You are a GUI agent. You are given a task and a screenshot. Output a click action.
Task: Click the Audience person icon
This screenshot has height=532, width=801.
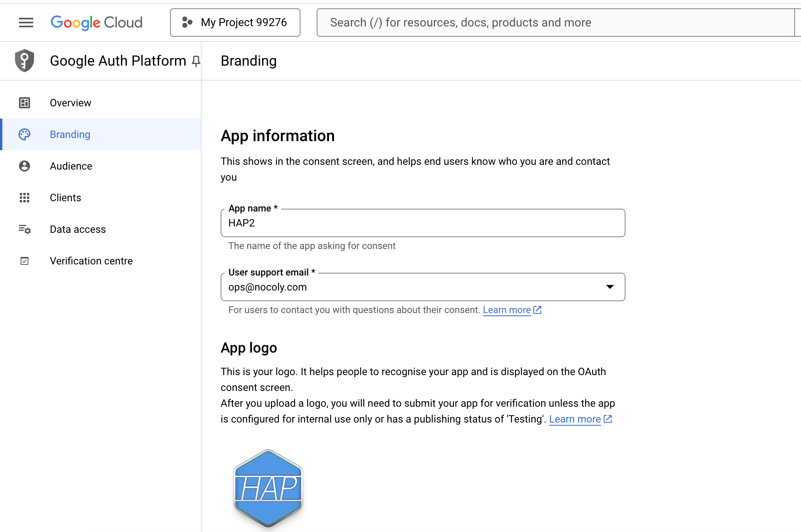coord(25,166)
